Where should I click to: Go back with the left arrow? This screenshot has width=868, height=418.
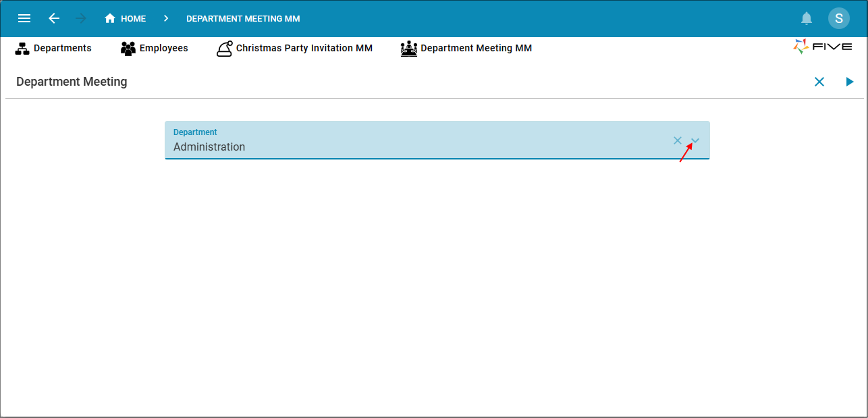[54, 18]
